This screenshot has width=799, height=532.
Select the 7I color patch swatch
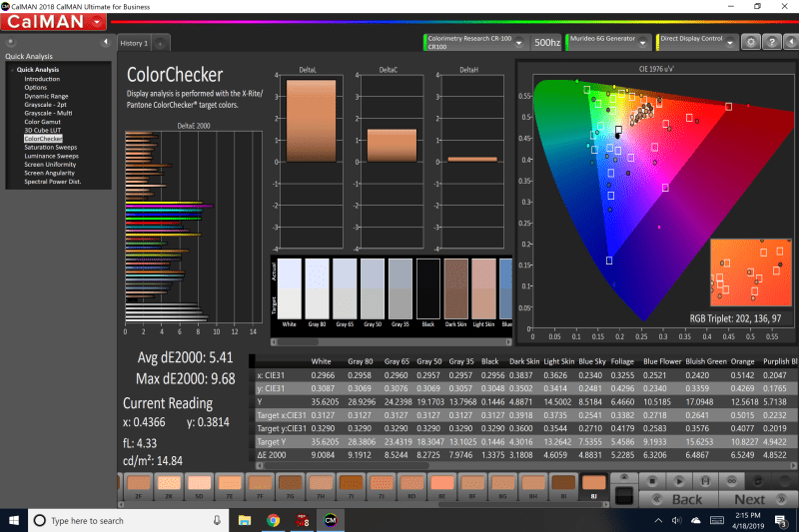[x=351, y=487]
